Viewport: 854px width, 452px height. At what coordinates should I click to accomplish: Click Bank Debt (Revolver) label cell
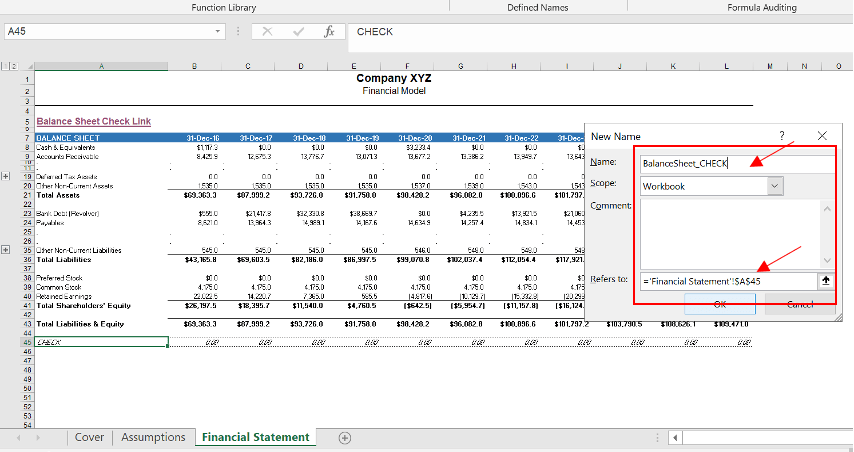click(x=68, y=213)
